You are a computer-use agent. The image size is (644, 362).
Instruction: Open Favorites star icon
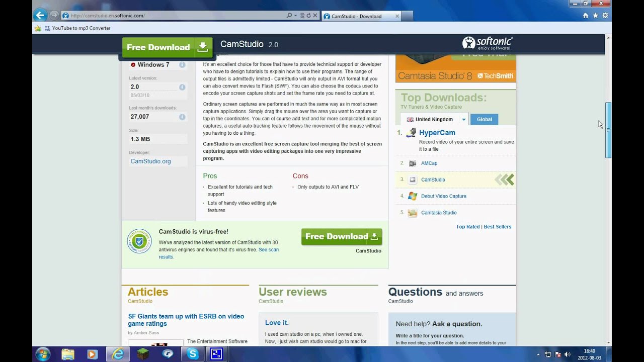595,16
